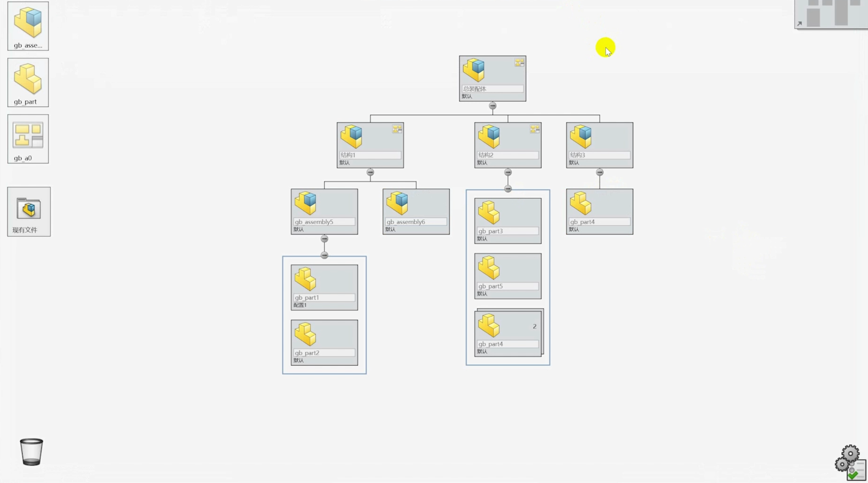Click drawing indicator icon on 总装配体 node
This screenshot has width=868, height=483.
519,63
